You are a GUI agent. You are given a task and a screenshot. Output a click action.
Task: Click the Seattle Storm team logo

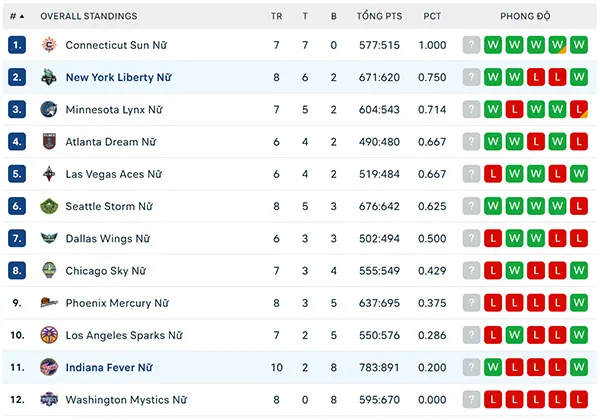49,206
